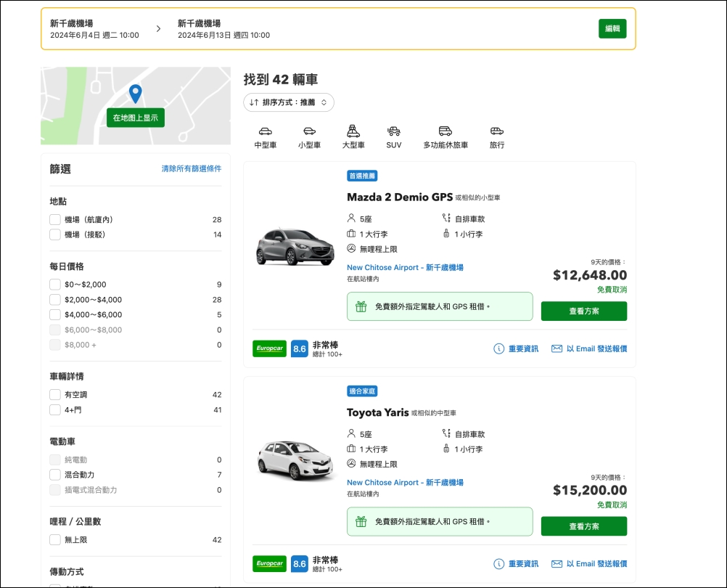The height and width of the screenshot is (588, 727).
Task: Click the 8.6 rating badge on Toyota Yaris card
Action: click(300, 564)
